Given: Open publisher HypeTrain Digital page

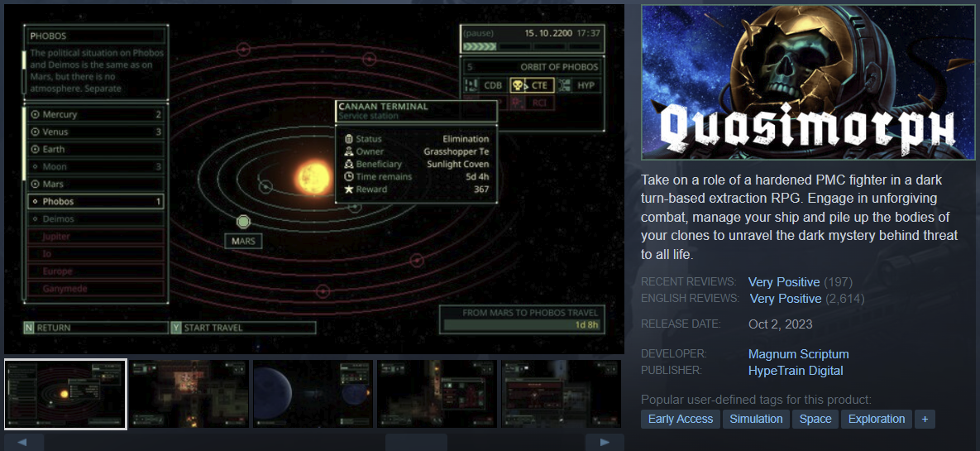Looking at the screenshot, I should (x=795, y=371).
